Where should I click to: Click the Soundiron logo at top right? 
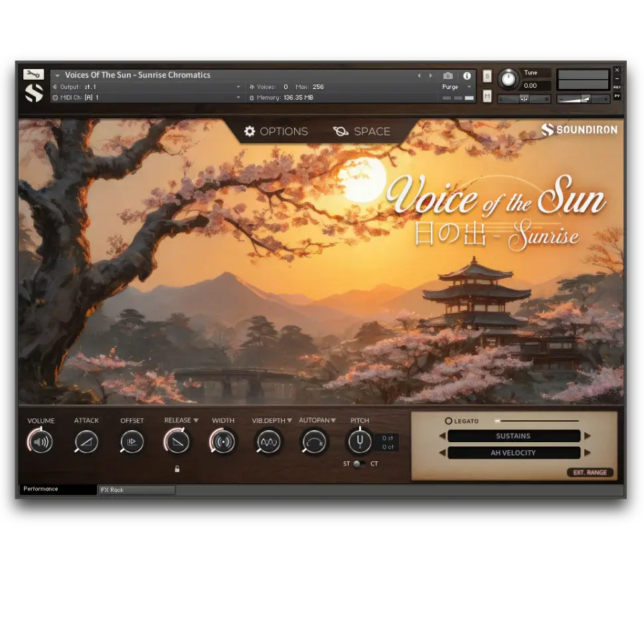coord(579,130)
